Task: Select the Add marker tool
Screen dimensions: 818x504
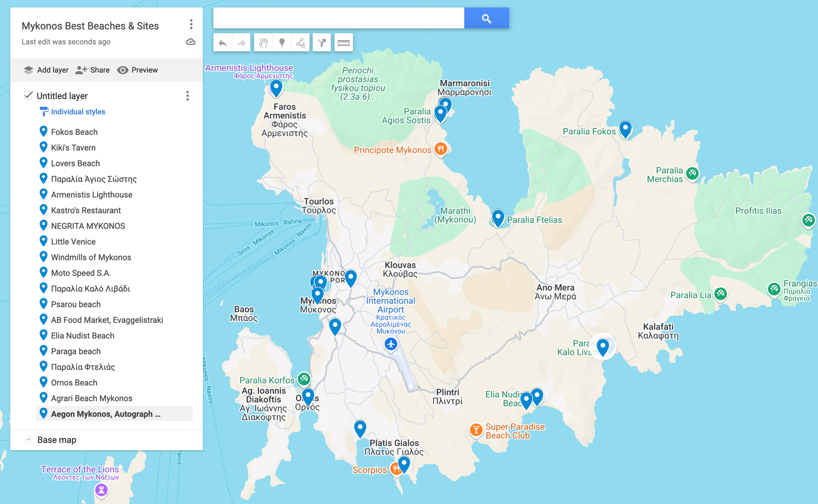Action: pos(282,43)
